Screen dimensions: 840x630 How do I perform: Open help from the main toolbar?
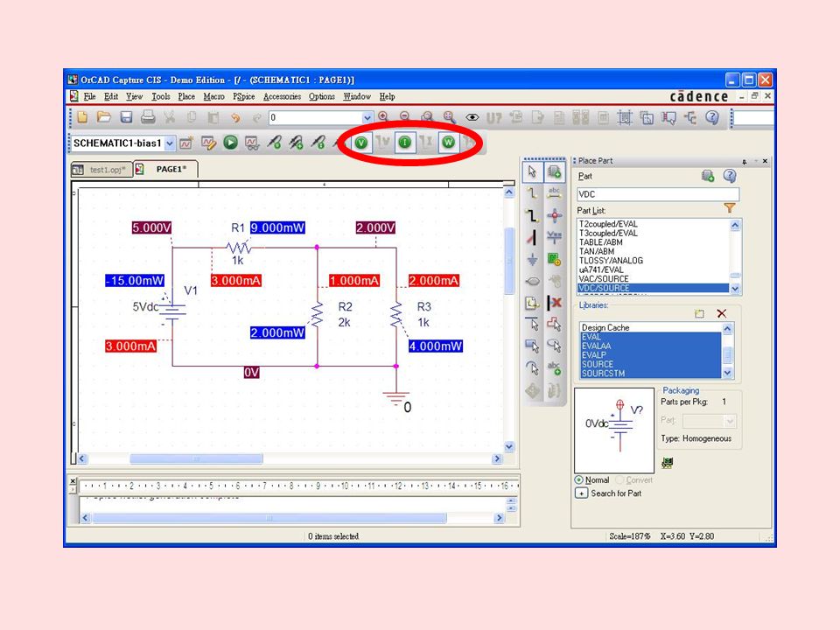point(712,116)
